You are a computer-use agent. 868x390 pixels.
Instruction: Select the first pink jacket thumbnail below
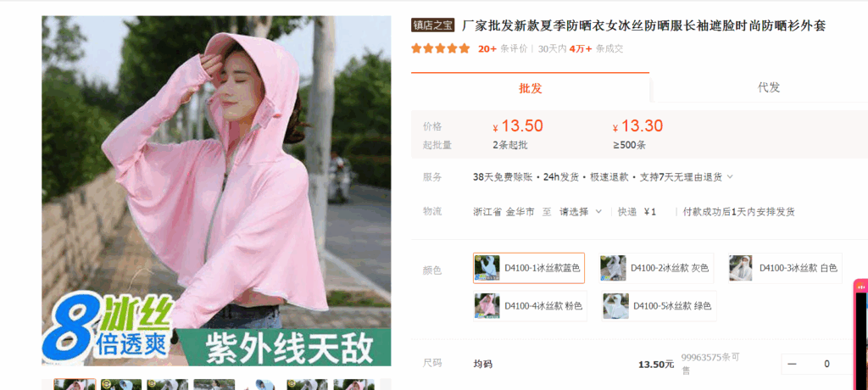75,384
